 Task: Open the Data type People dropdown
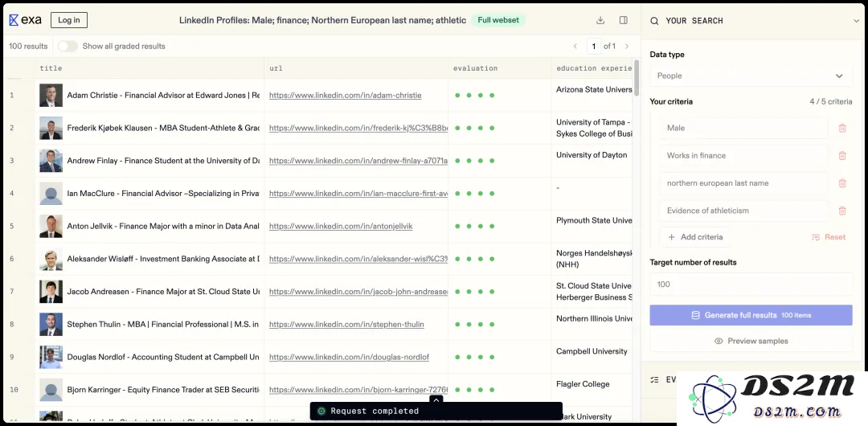click(x=751, y=76)
